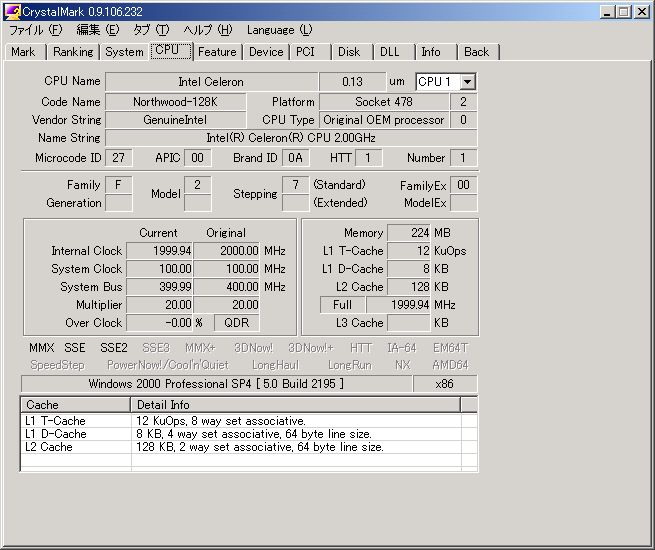Open the ファイル (F) menu
The image size is (655, 550).
tap(36, 30)
